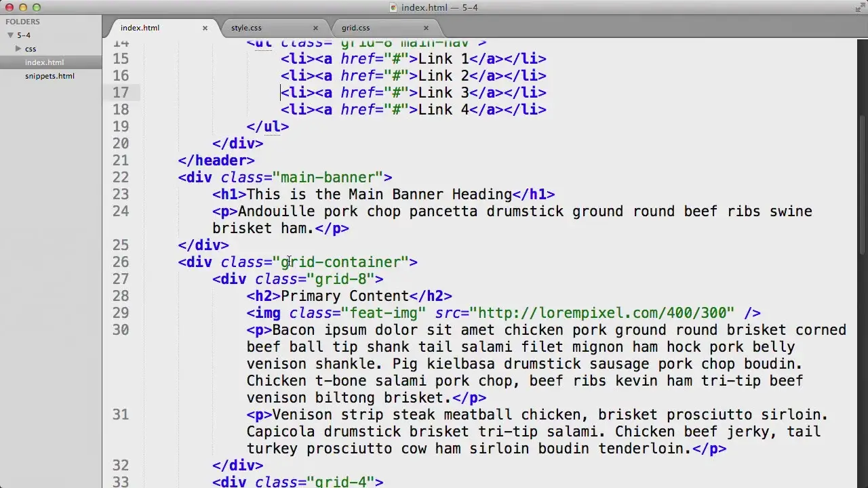The height and width of the screenshot is (488, 868).
Task: Click line number 28 in the gutter
Action: pyautogui.click(x=121, y=296)
